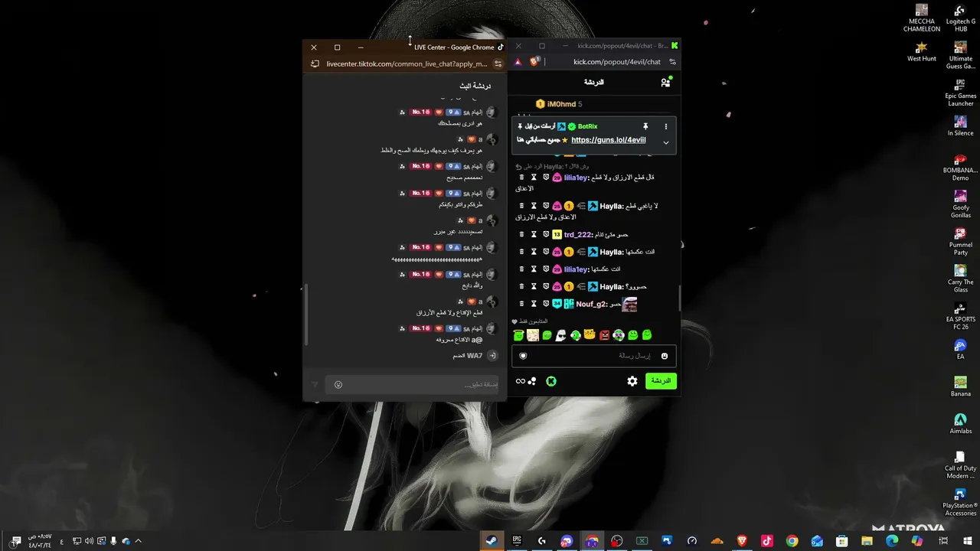Viewport: 980px width, 551px height.
Task: Click the green الدردشة chat button
Action: click(661, 381)
